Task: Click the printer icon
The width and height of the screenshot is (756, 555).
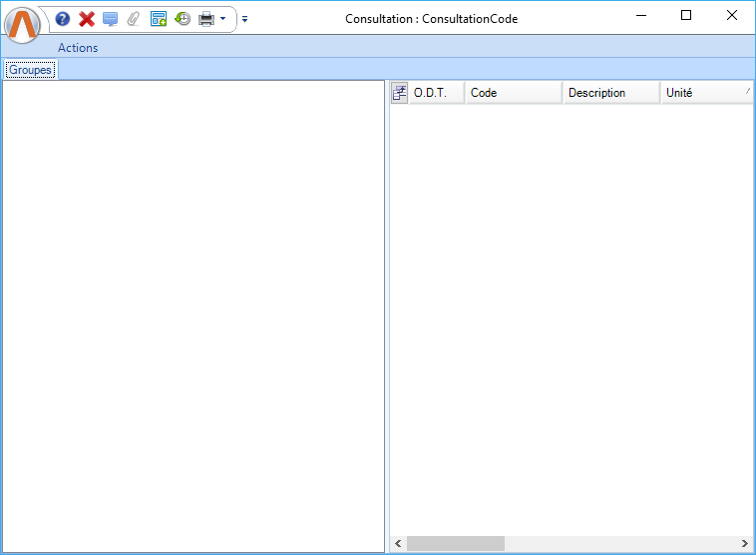Action: (x=206, y=19)
